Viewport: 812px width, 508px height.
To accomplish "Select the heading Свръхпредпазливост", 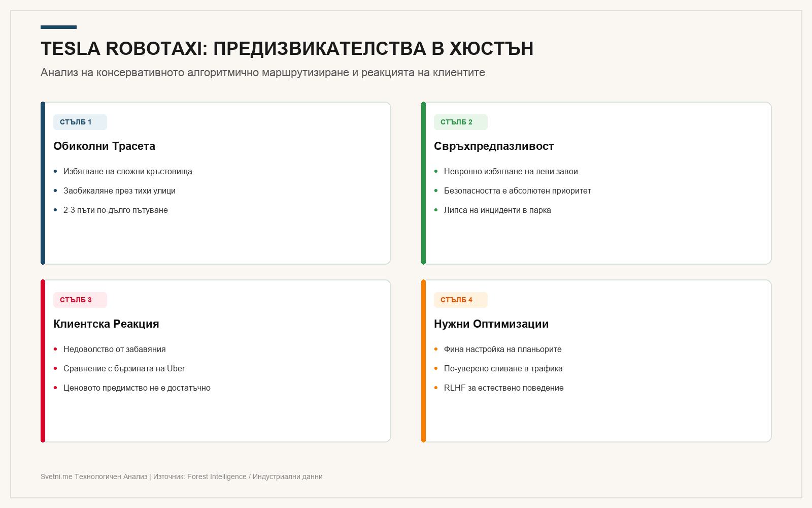I will tap(494, 146).
